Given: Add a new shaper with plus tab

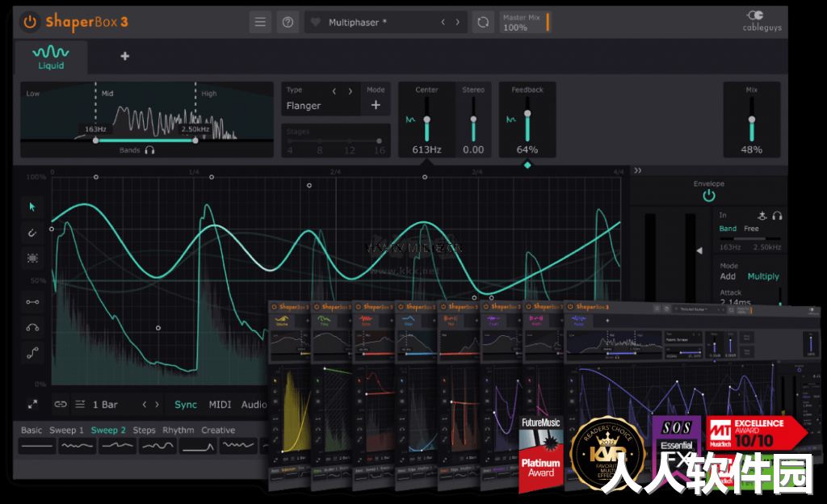Looking at the screenshot, I should pyautogui.click(x=125, y=56).
